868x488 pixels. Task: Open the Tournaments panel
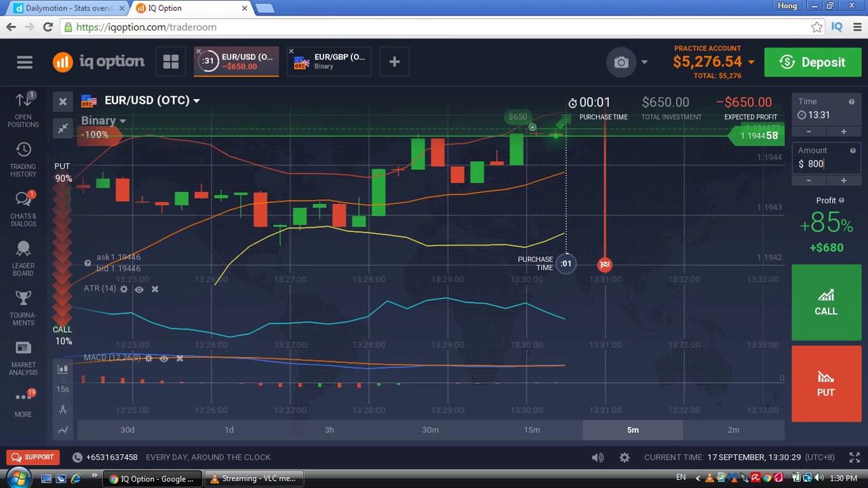point(23,308)
